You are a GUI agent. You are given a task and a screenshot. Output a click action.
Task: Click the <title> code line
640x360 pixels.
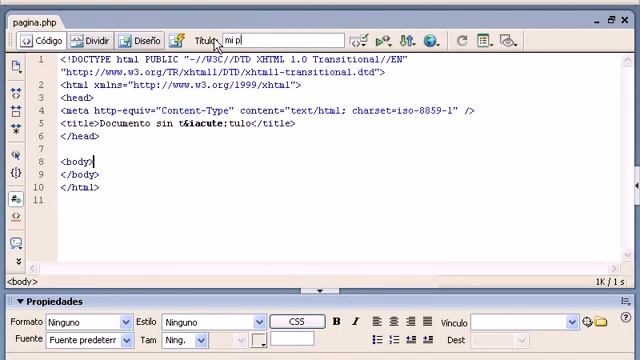(178, 124)
